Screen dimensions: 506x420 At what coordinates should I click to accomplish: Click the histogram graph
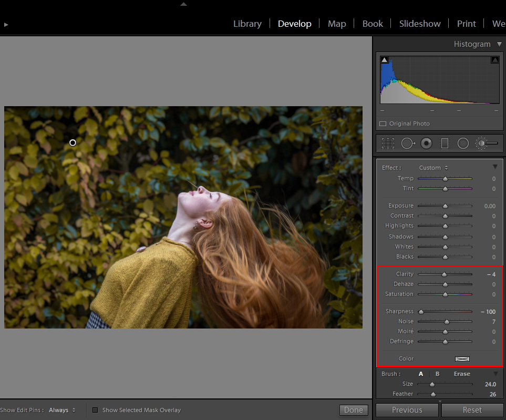tap(439, 80)
